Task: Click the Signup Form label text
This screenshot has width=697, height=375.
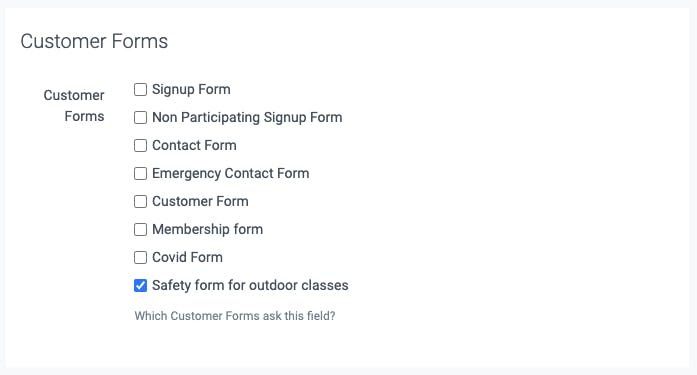Action: [x=191, y=89]
